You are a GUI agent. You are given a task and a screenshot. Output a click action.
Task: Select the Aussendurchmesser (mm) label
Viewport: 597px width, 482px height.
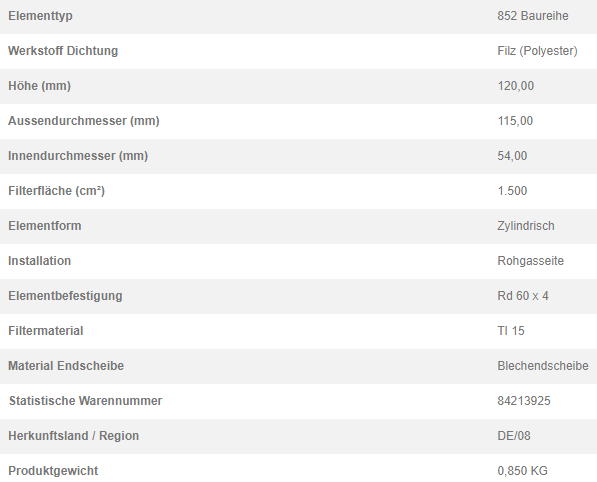tap(84, 121)
